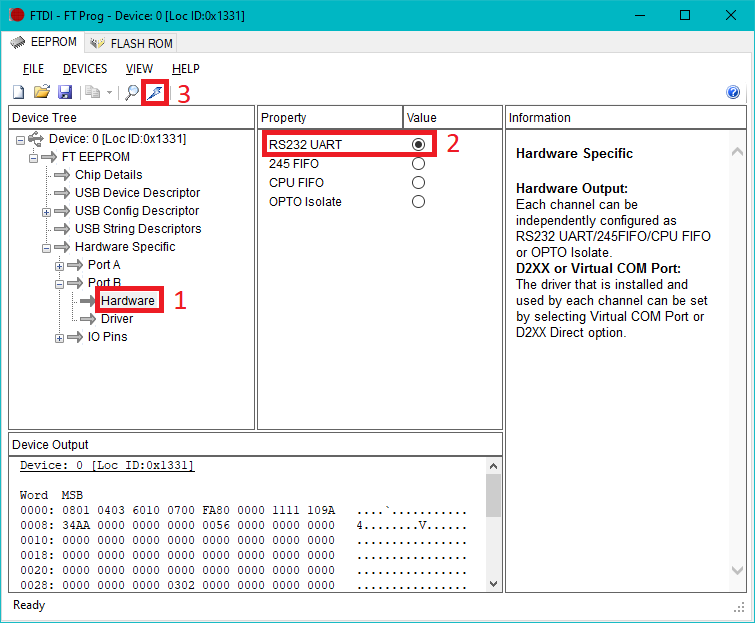Click the 245 FIFO property label
This screenshot has height=623, width=755.
(294, 164)
